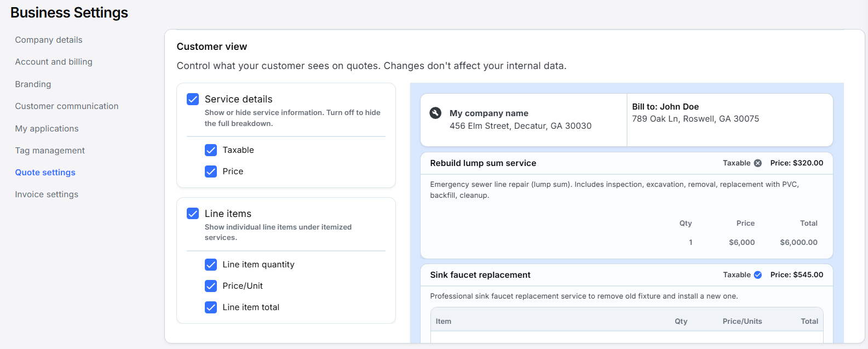868x349 pixels.
Task: Open Company details settings
Action: click(x=49, y=40)
